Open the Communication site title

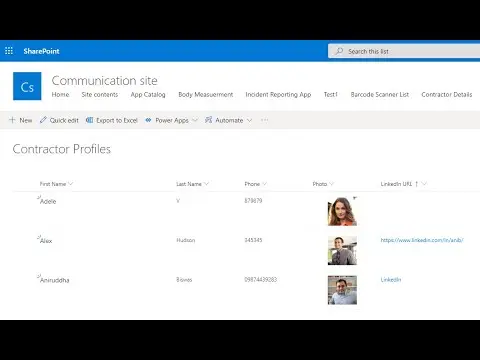104,81
